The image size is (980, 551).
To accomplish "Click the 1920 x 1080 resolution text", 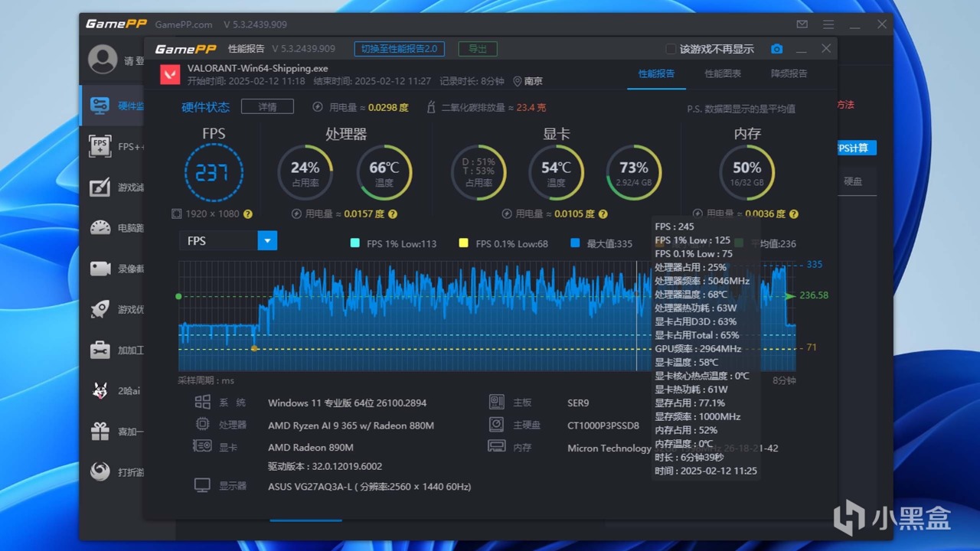I will tap(212, 214).
